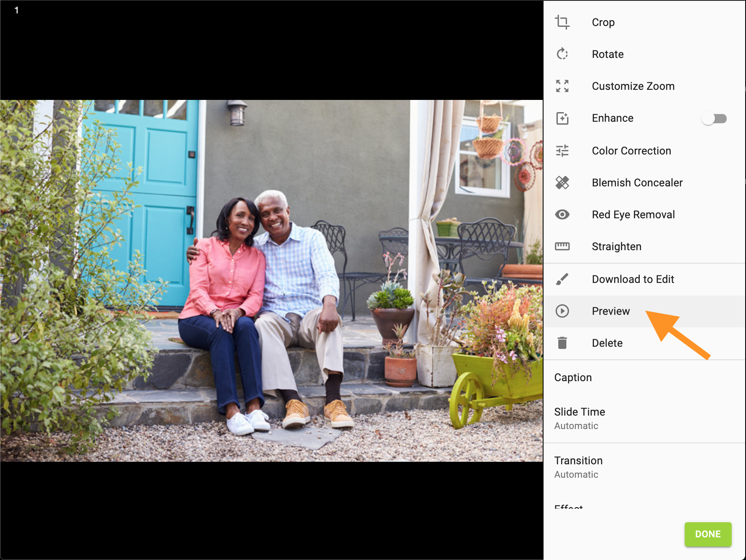
Task: Select the Blemish Concealer bandage icon
Action: pos(562,182)
